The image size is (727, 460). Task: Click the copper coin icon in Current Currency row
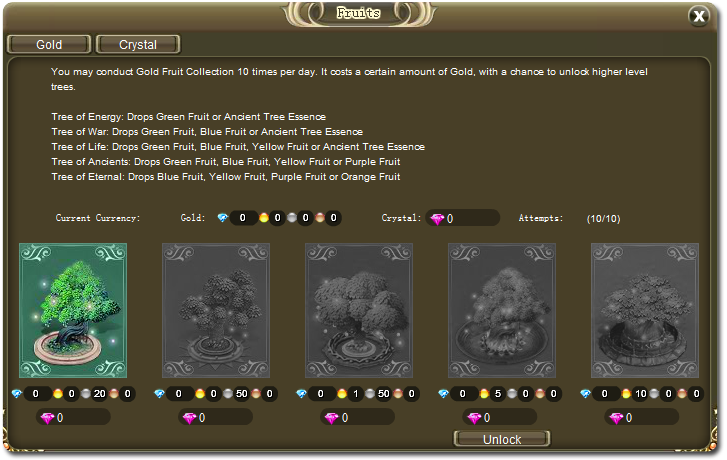tap(320, 218)
